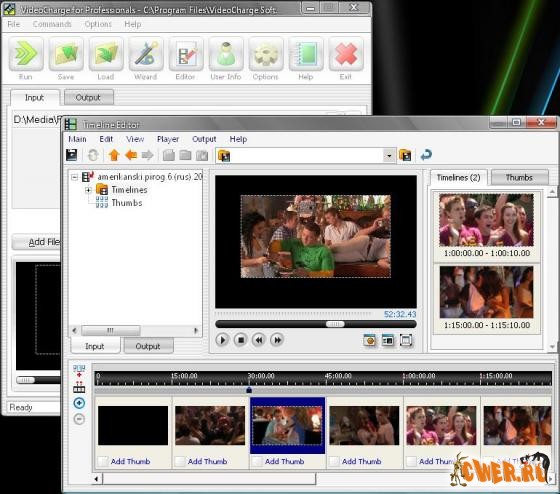Open User Info in VideoCharge toolbar

click(x=226, y=55)
